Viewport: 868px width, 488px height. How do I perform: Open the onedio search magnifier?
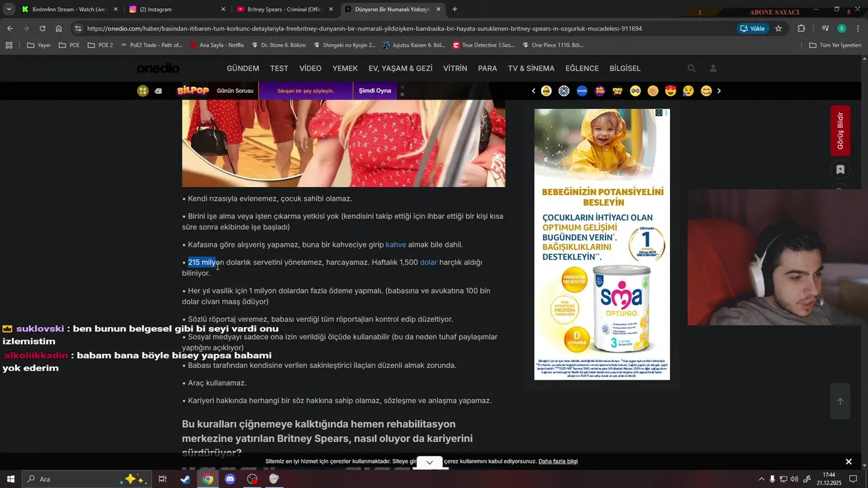click(691, 68)
